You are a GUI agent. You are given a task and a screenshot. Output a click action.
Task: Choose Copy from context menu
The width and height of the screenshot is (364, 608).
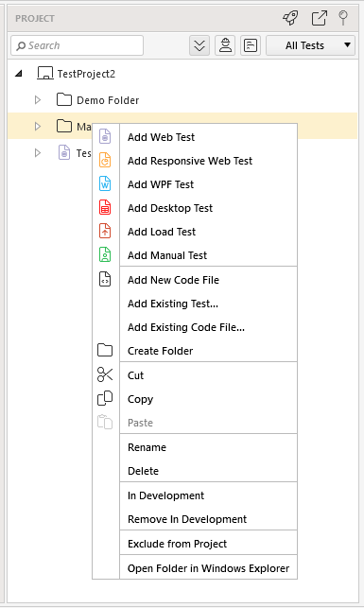click(208, 399)
